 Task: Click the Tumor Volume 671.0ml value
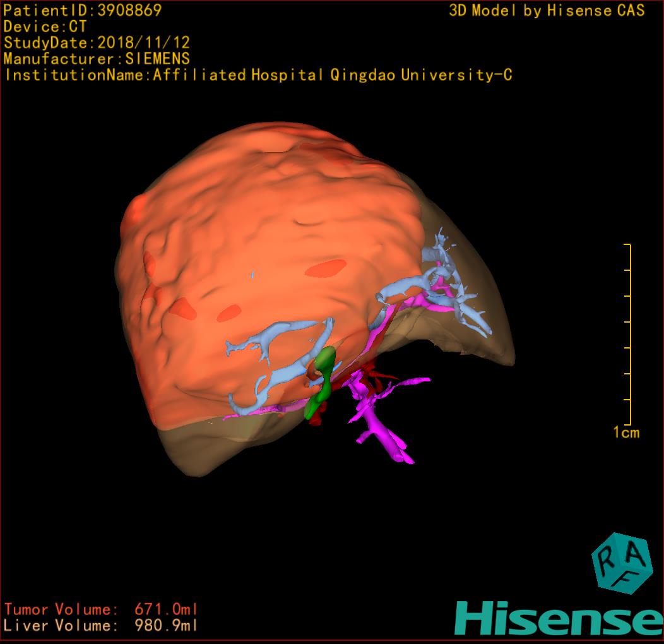166,610
